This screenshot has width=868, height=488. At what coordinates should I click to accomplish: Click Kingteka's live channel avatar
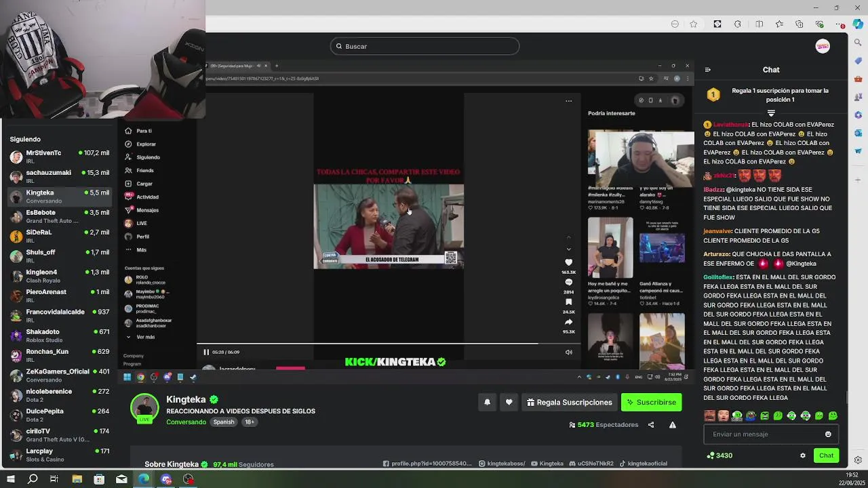pos(144,407)
